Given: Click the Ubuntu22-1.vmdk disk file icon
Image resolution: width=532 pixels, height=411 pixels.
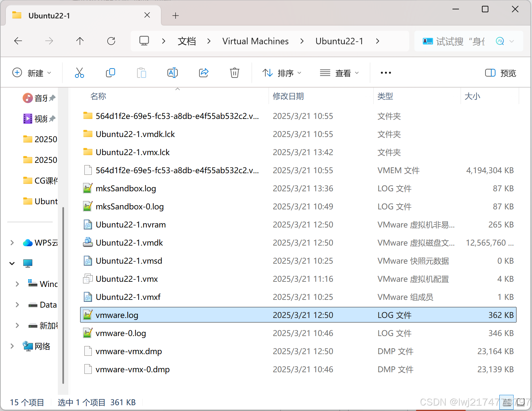Looking at the screenshot, I should (x=88, y=243).
